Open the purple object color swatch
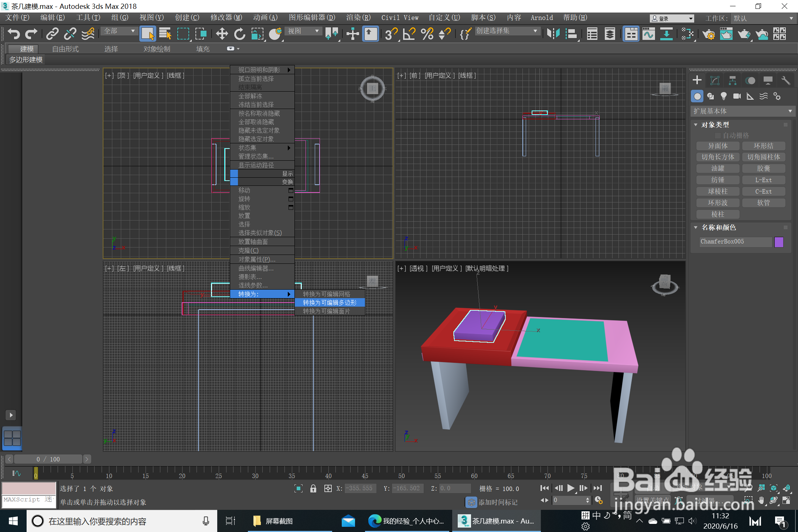The width and height of the screenshot is (798, 532). 779,242
